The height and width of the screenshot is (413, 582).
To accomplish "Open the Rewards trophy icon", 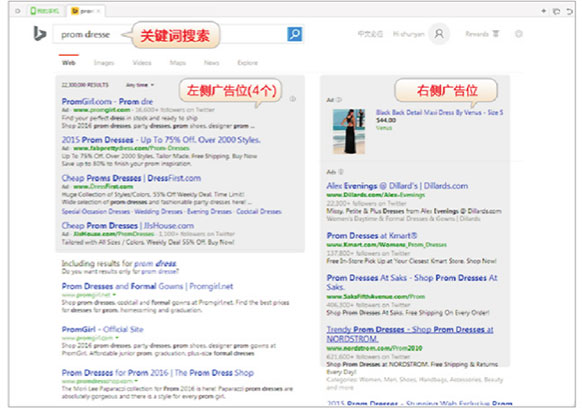I will pos(496,34).
